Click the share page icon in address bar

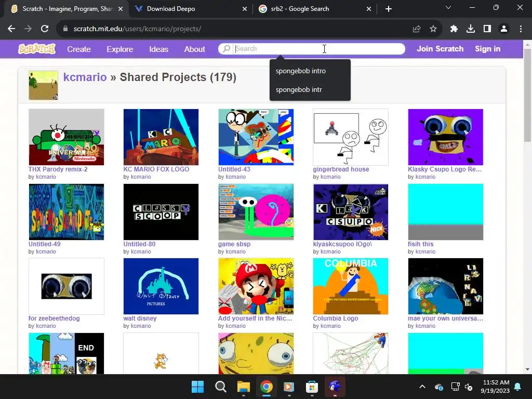pos(417,29)
